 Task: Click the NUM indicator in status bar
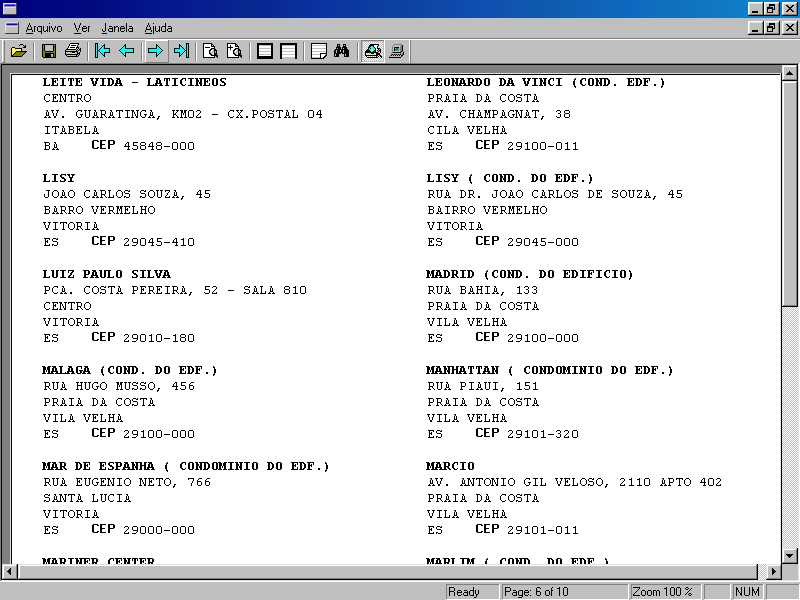pyautogui.click(x=747, y=592)
